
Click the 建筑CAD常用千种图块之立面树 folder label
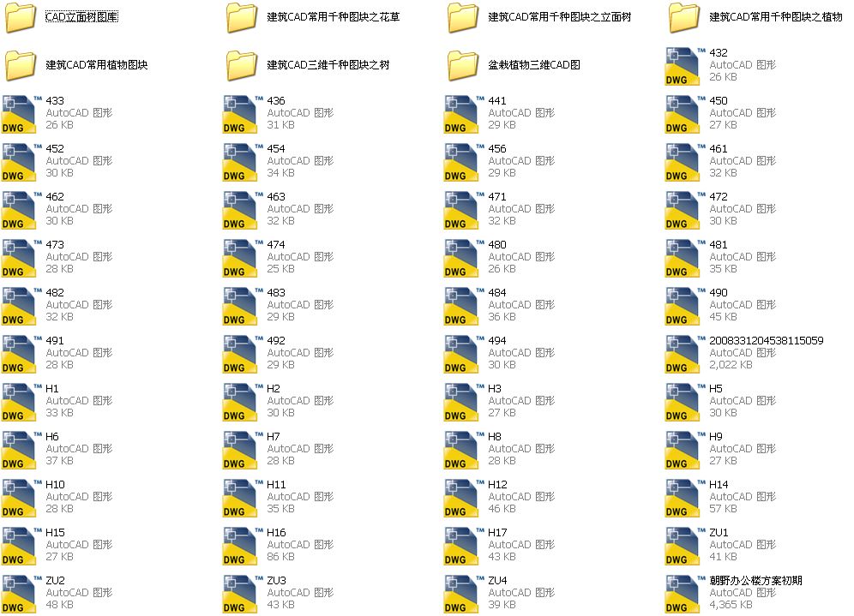tap(559, 17)
